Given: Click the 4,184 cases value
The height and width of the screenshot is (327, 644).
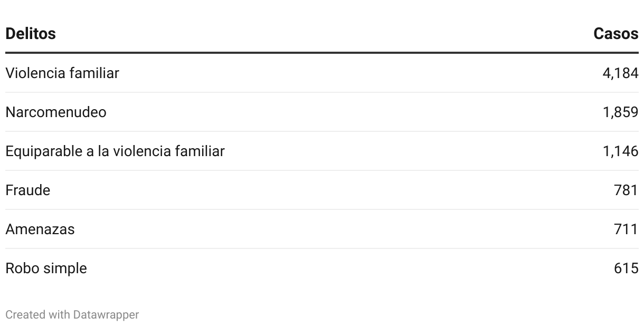Looking at the screenshot, I should [x=620, y=73].
